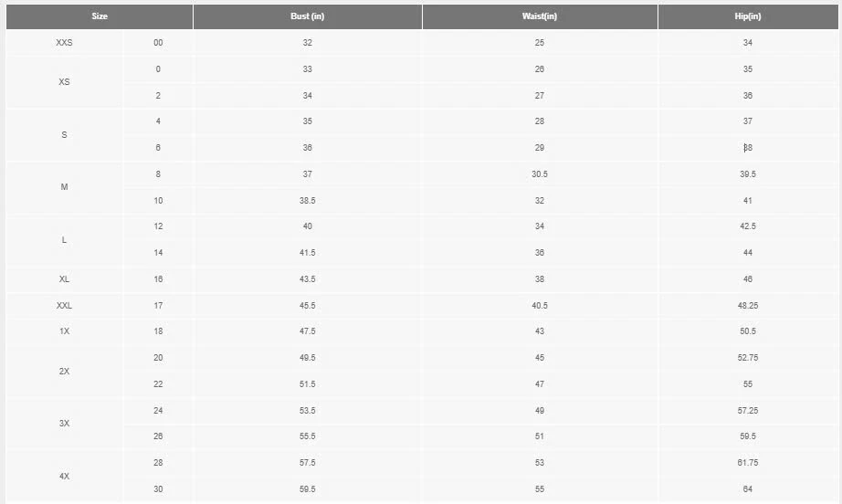
Task: Click the XXL size label
Action: point(64,306)
